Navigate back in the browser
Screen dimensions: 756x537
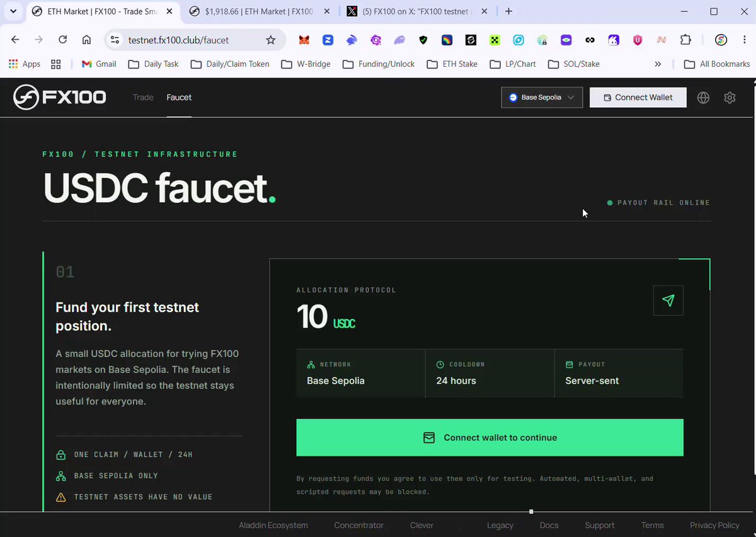click(x=15, y=40)
